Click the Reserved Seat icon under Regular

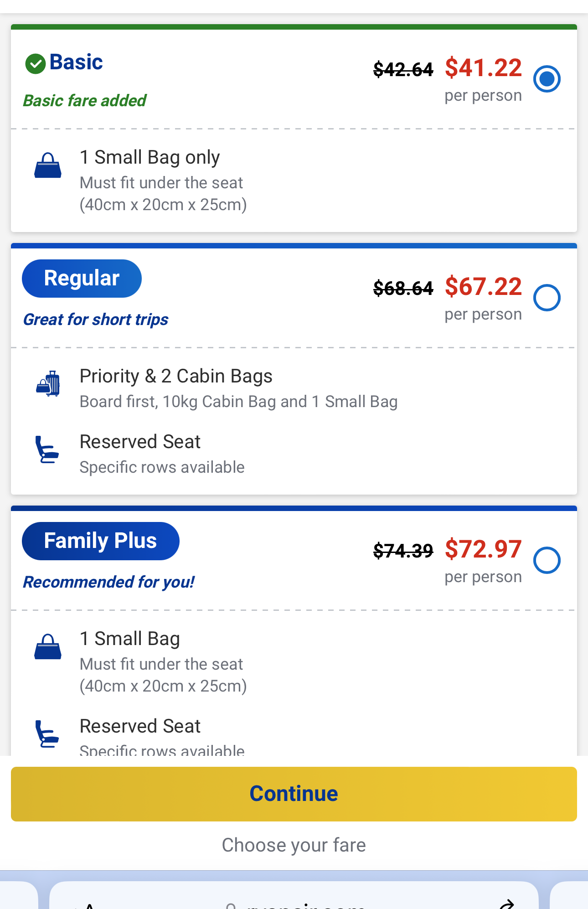point(47,449)
